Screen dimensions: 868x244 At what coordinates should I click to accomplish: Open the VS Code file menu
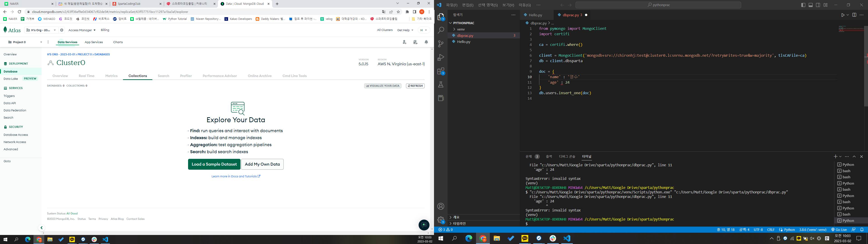click(452, 5)
